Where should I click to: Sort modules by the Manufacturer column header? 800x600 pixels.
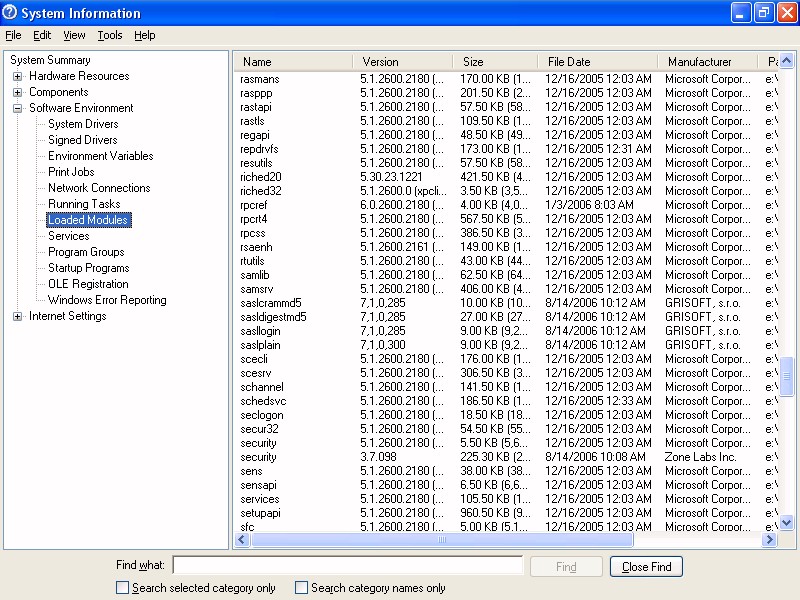[700, 62]
